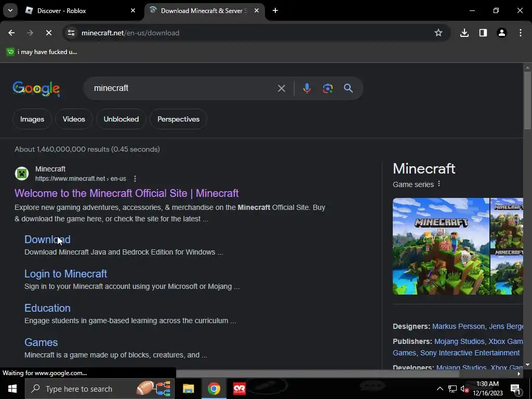Click the Google logo

(36, 88)
